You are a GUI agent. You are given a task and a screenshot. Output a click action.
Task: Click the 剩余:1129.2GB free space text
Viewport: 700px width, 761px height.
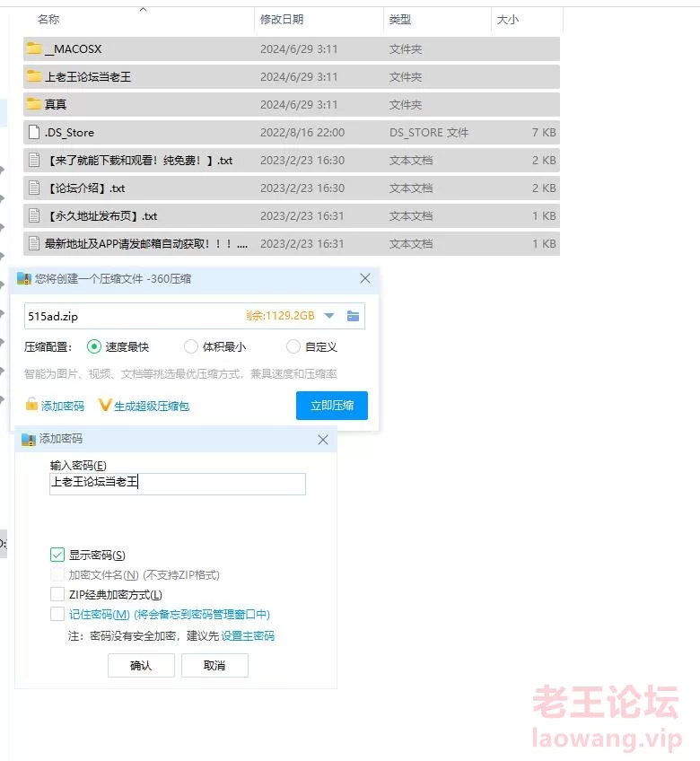[x=280, y=316]
